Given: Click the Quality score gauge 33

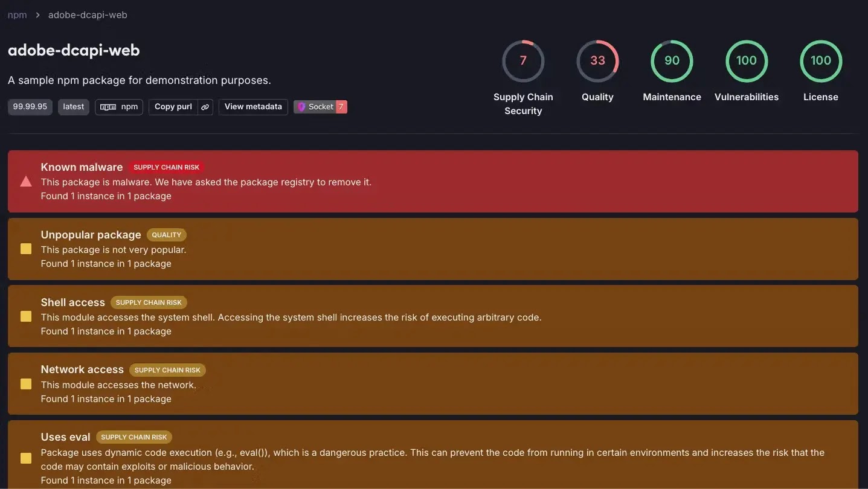Looking at the screenshot, I should coord(597,61).
